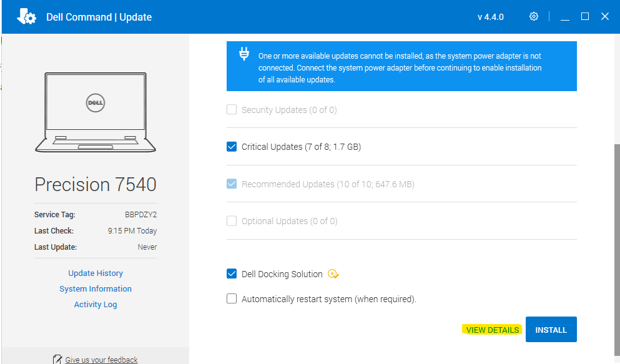The height and width of the screenshot is (364, 620).
Task: Click the Dell Docking Solution info icon
Action: 333,274
